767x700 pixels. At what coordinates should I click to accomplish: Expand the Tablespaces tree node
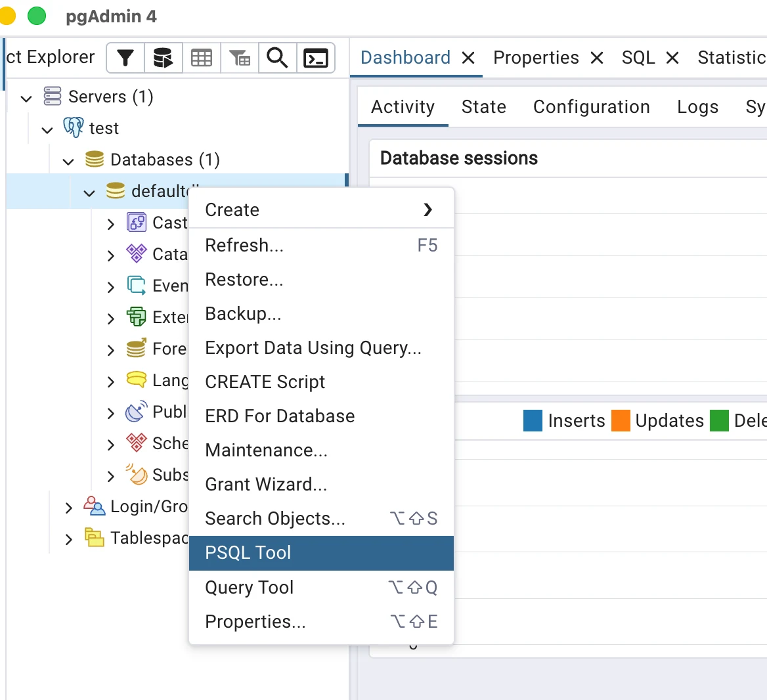tap(68, 539)
